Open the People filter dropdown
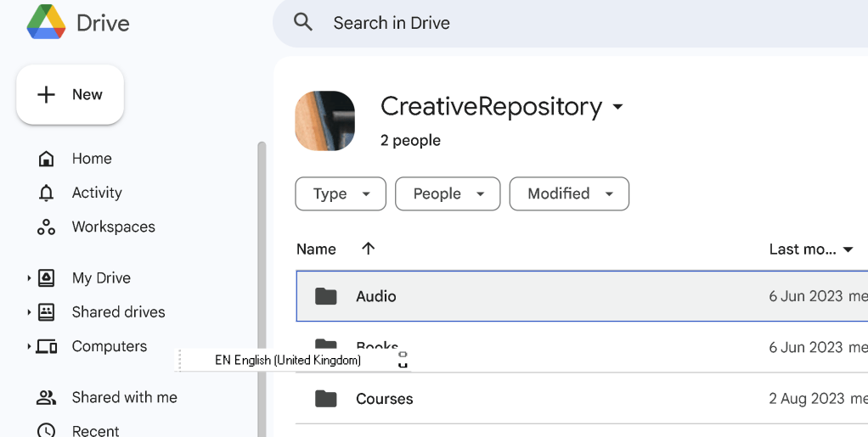 click(x=448, y=193)
